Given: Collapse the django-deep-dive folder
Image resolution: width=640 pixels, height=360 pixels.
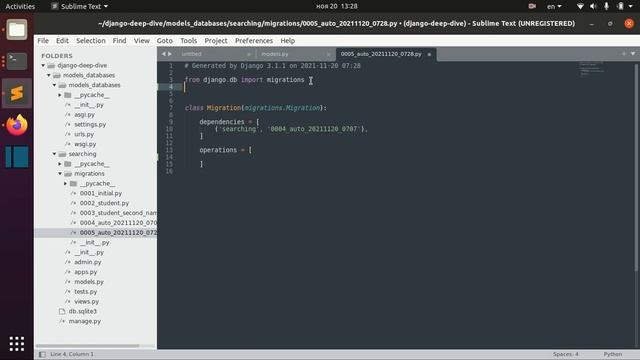Looking at the screenshot, I should pos(43,65).
